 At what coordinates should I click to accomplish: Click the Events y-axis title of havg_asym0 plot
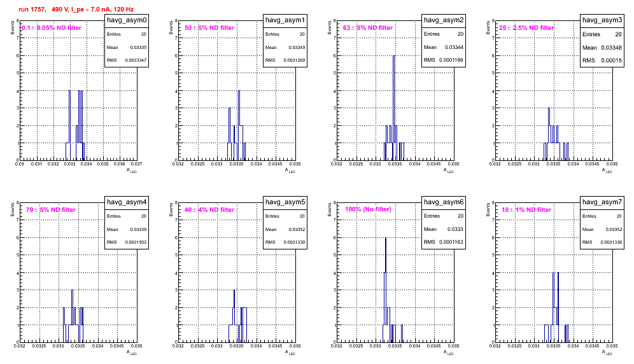click(x=12, y=27)
